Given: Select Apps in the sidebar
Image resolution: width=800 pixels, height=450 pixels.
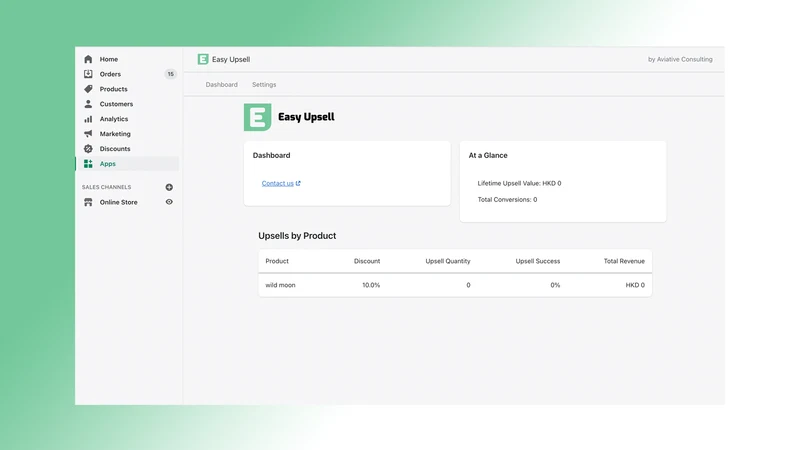Looking at the screenshot, I should coord(108,164).
